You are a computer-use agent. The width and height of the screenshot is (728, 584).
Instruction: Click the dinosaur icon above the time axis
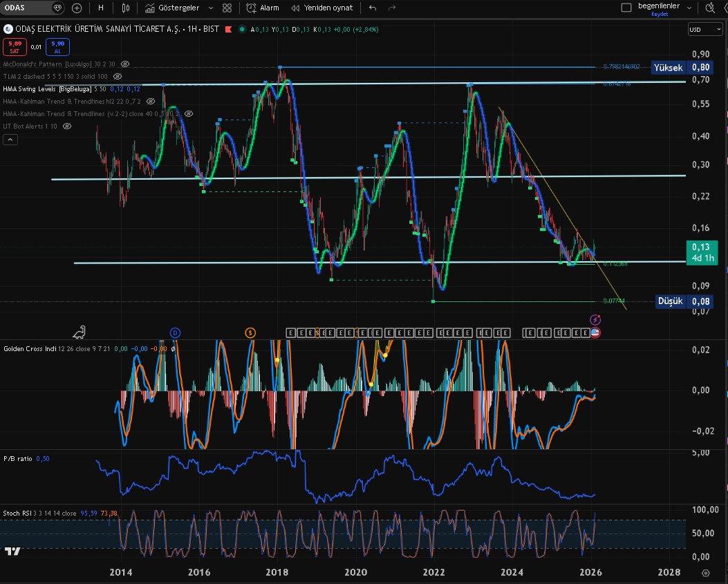pos(80,332)
